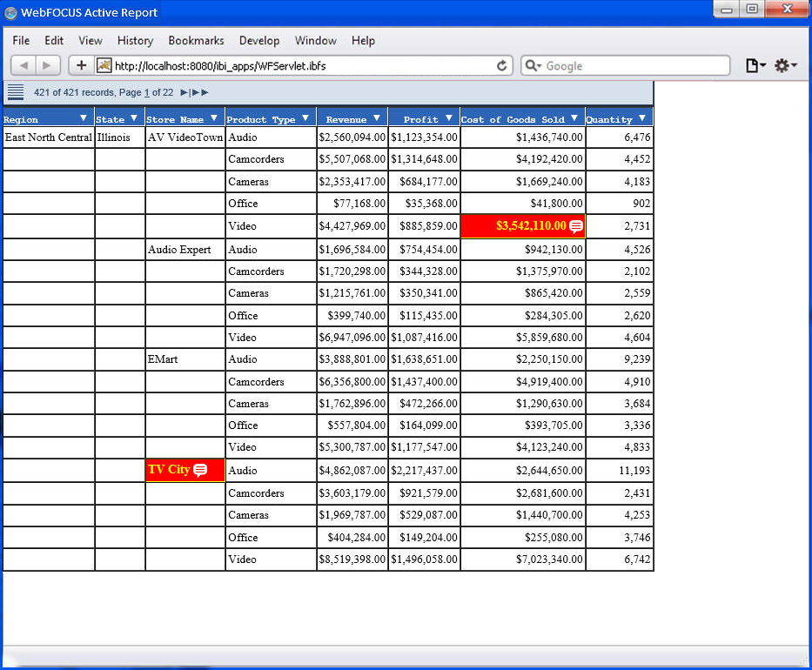This screenshot has width=812, height=670.
Task: Click quantity value 9,239
Action: tap(637, 359)
